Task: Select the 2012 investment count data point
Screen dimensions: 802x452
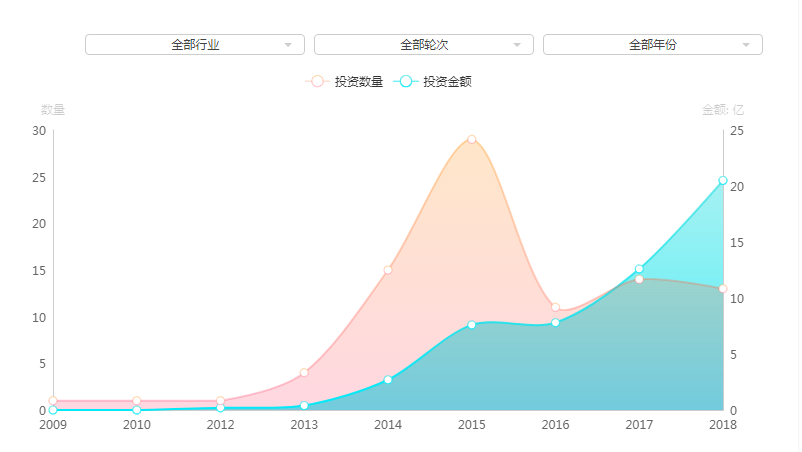Action: click(220, 401)
